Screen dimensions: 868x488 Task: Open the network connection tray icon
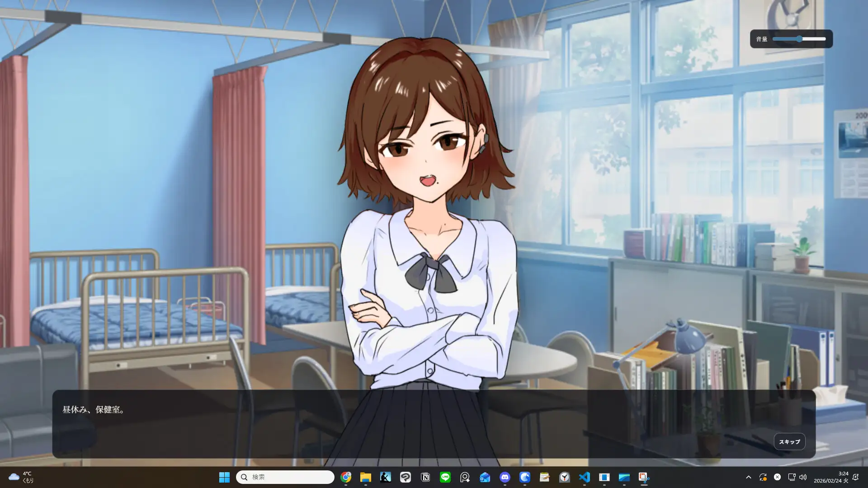(x=792, y=477)
